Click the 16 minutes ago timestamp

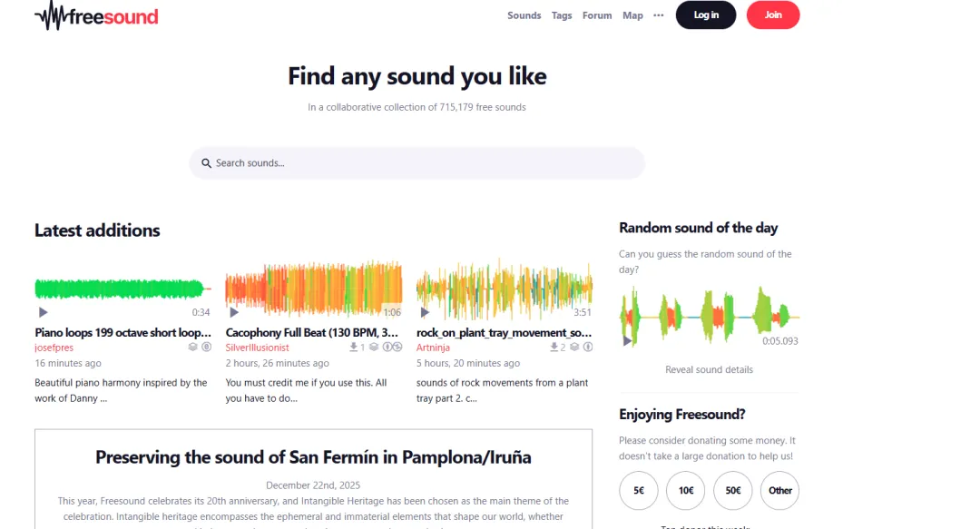[67, 363]
